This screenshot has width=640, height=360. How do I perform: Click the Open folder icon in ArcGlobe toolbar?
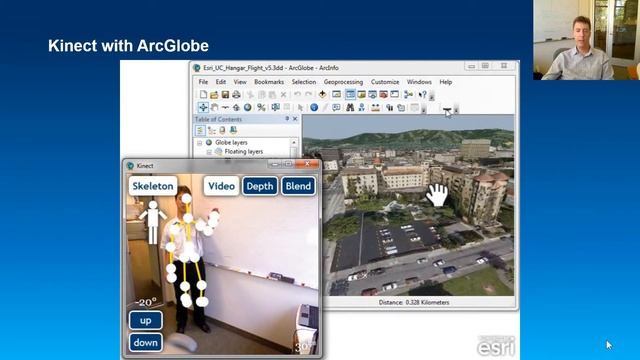tap(214, 94)
